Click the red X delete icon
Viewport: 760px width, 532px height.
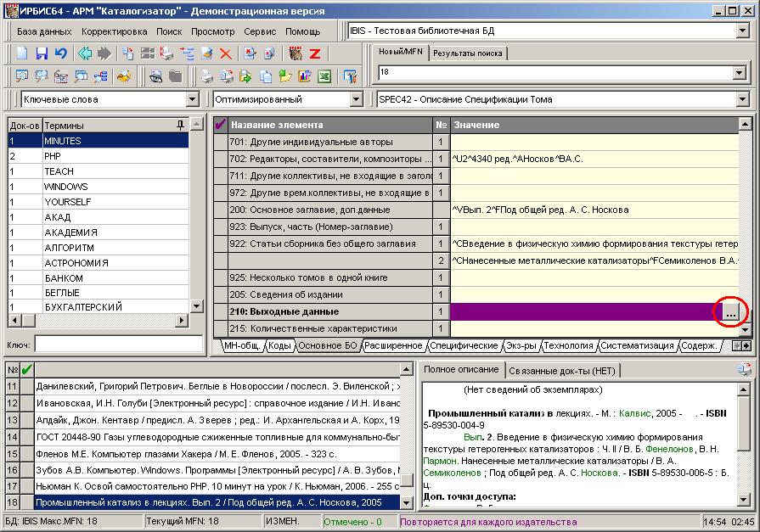pos(226,53)
